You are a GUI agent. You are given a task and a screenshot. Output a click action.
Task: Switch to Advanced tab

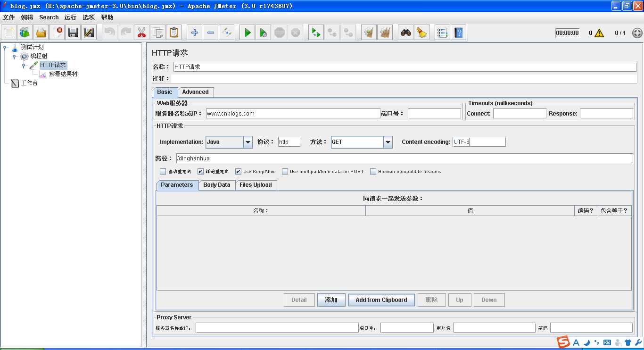click(x=196, y=92)
